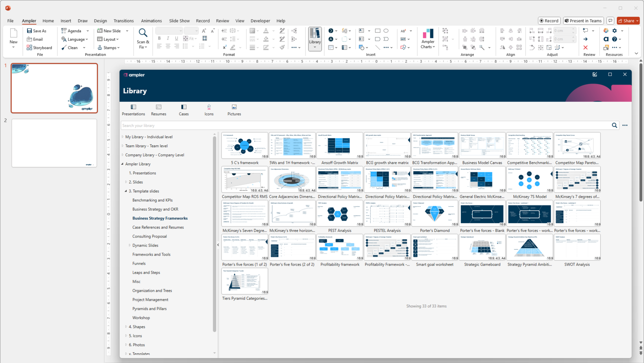The width and height of the screenshot is (644, 363).
Task: Open the Ampler Library panel
Action: [314, 38]
